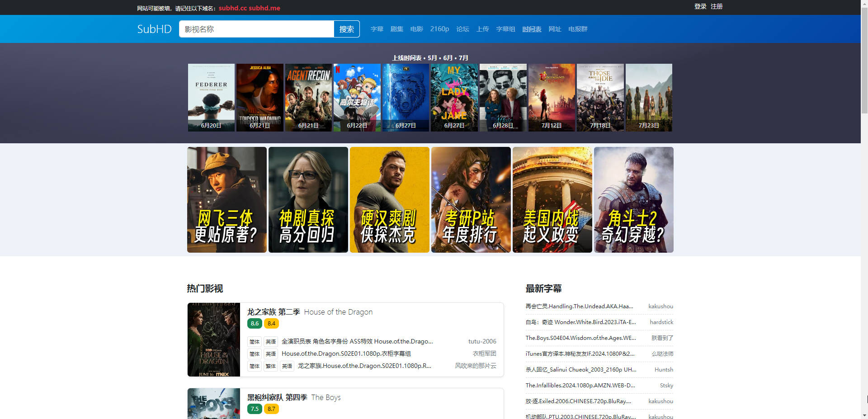Viewport: 868px width, 419px height.
Task: Open the 角斗士2 奇幻穿越 banner
Action: pos(633,199)
